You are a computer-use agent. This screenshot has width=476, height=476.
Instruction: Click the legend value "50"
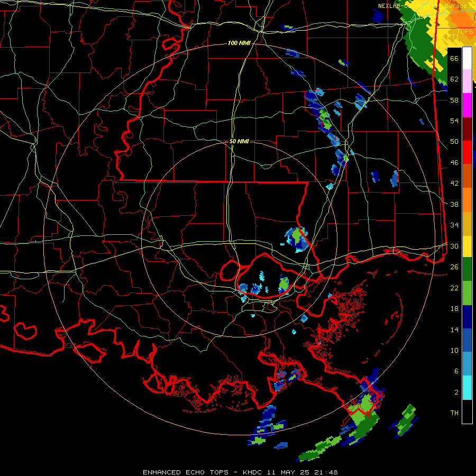(x=454, y=142)
